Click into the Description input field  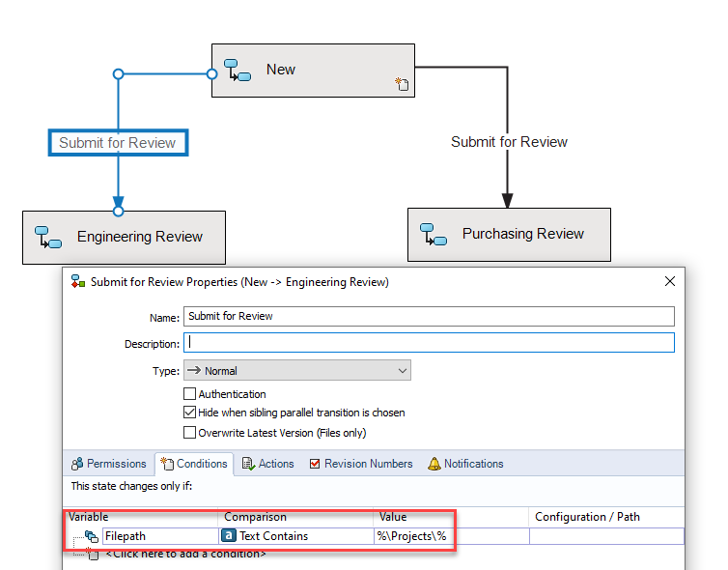tap(429, 343)
